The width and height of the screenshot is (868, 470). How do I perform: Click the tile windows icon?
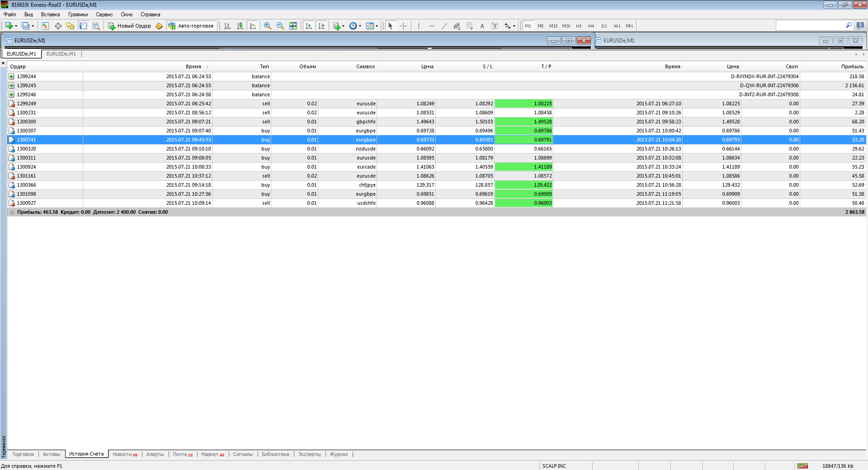point(293,26)
